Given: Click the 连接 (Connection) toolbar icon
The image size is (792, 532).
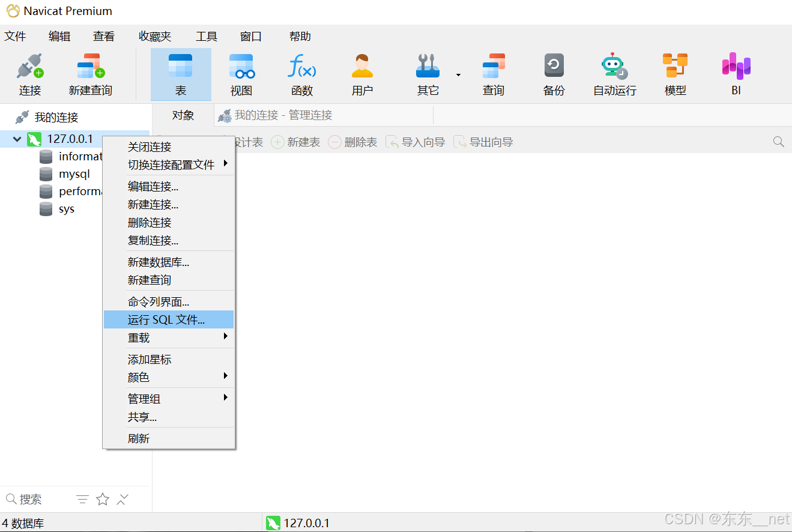Looking at the screenshot, I should click(30, 74).
